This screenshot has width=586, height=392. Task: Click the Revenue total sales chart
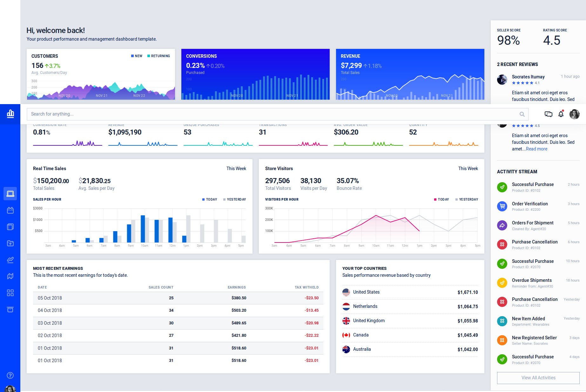click(x=410, y=87)
